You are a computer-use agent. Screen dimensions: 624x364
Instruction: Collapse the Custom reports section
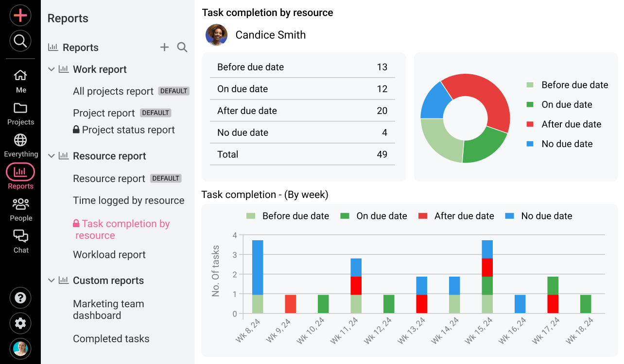(52, 280)
